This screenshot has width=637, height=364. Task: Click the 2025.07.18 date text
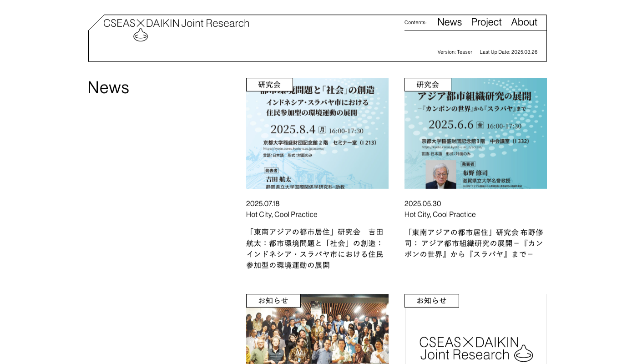coord(263,203)
